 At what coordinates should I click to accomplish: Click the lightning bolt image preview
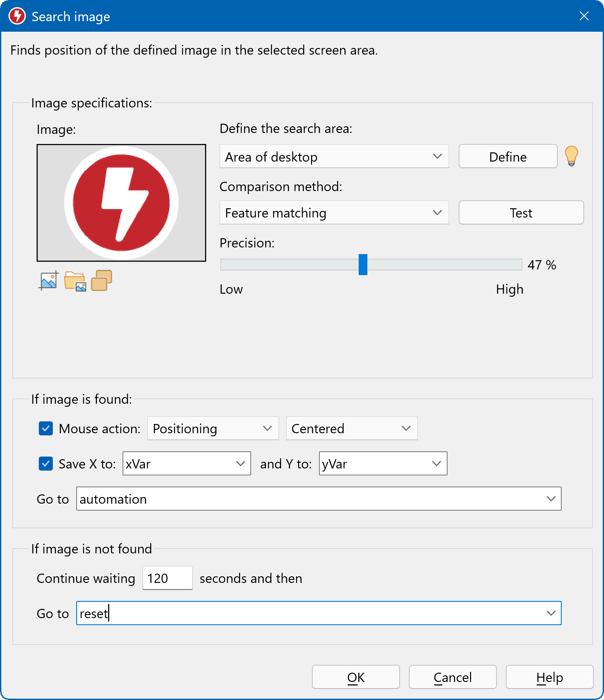pyautogui.click(x=121, y=203)
